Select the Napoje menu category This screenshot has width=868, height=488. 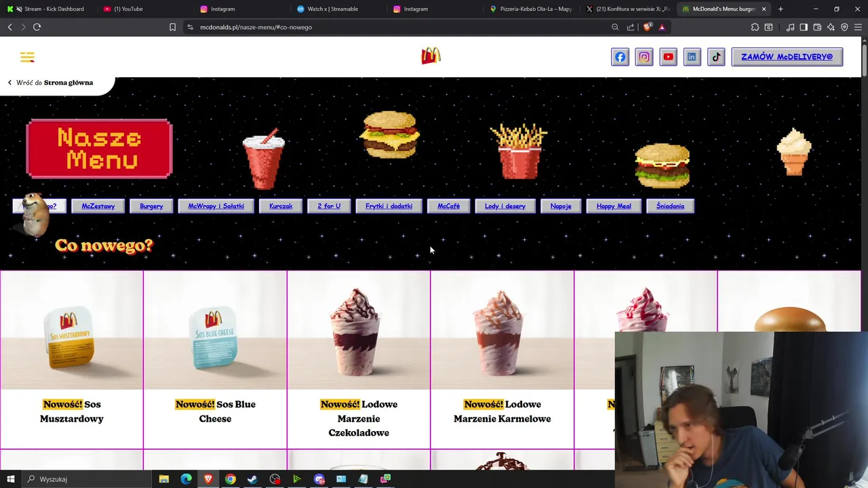561,206
